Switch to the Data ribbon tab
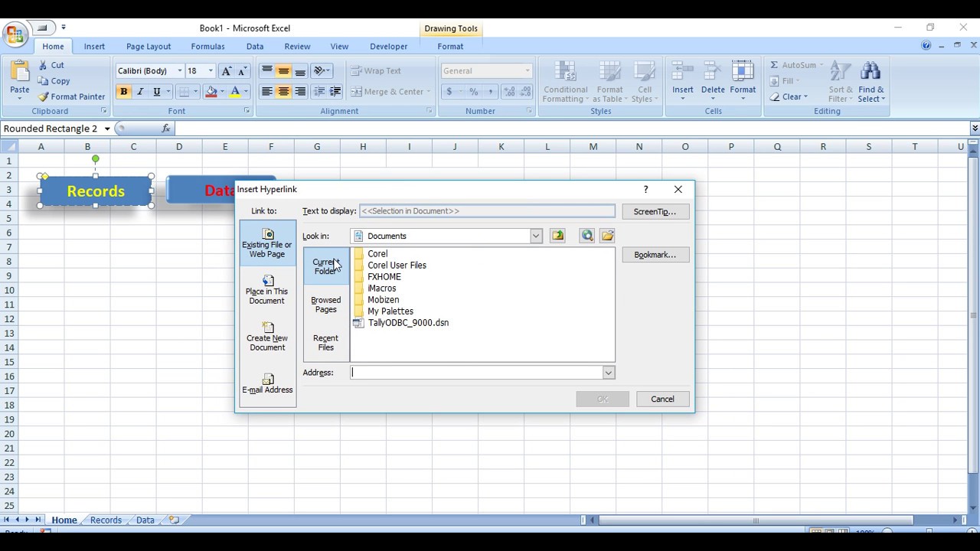 click(255, 47)
